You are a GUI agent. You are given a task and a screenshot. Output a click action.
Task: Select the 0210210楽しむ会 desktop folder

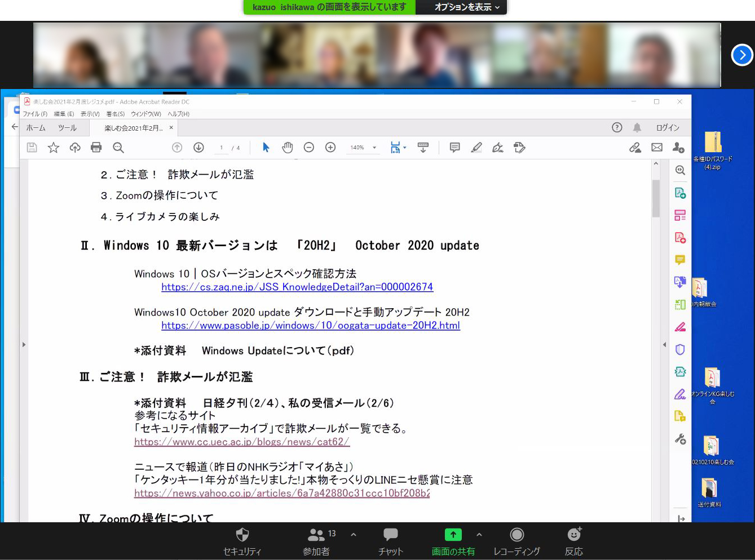click(713, 450)
